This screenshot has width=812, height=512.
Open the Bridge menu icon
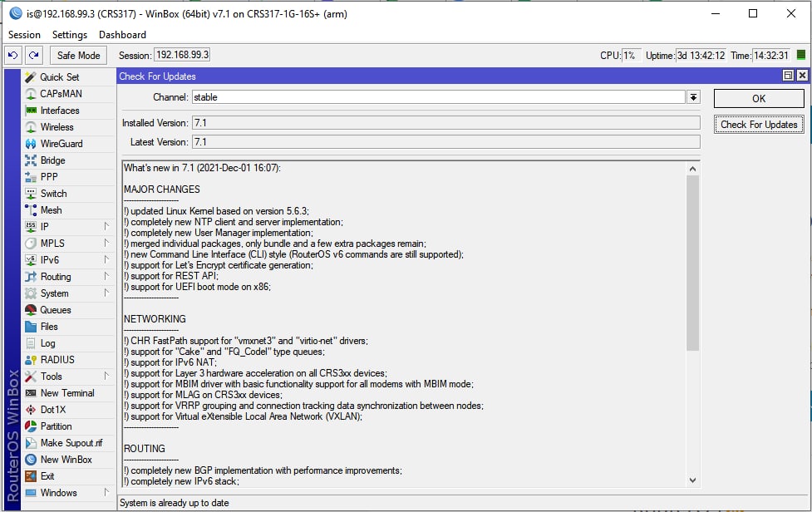[x=31, y=160]
